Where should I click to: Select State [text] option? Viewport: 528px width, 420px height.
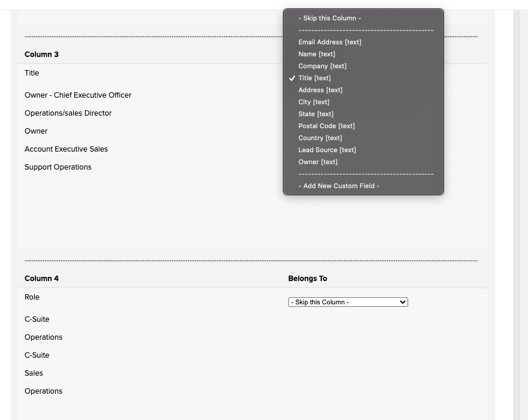point(363,114)
